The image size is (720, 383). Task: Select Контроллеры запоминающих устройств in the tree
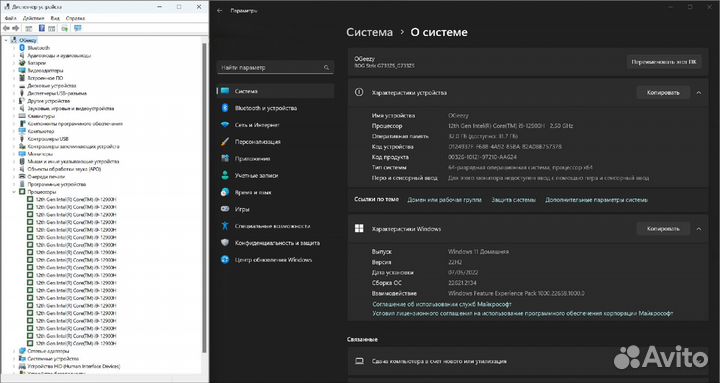pyautogui.click(x=73, y=146)
